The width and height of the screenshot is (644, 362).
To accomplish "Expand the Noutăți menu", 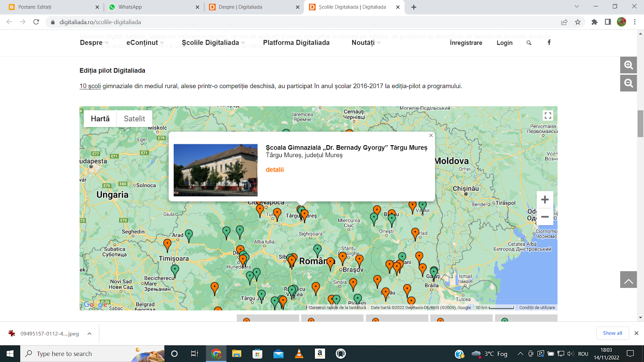I will 366,43.
